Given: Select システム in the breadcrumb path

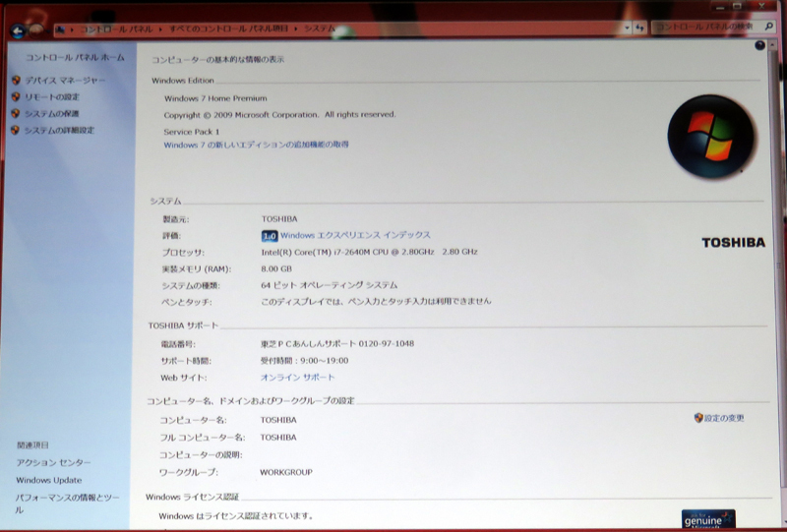Looking at the screenshot, I should (x=319, y=29).
